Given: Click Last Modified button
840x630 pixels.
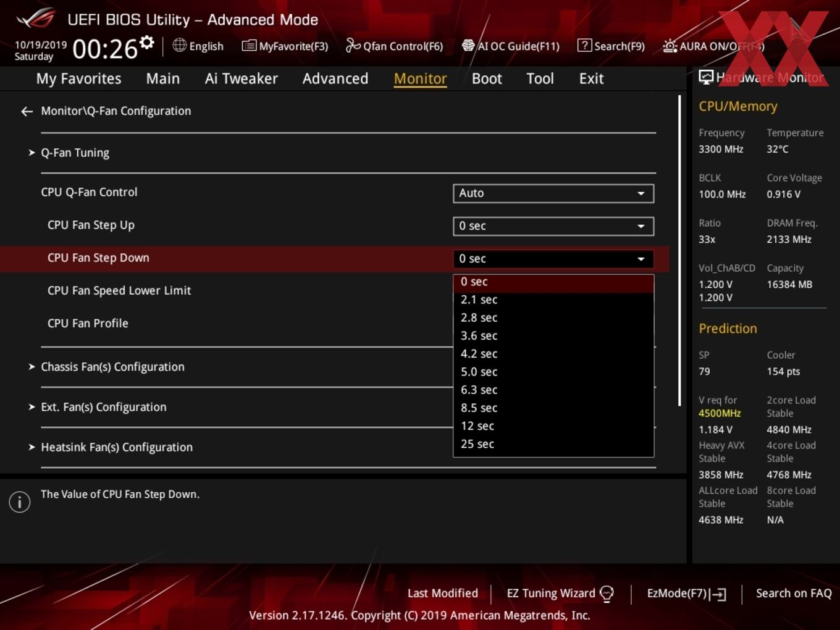Looking at the screenshot, I should 443,593.
